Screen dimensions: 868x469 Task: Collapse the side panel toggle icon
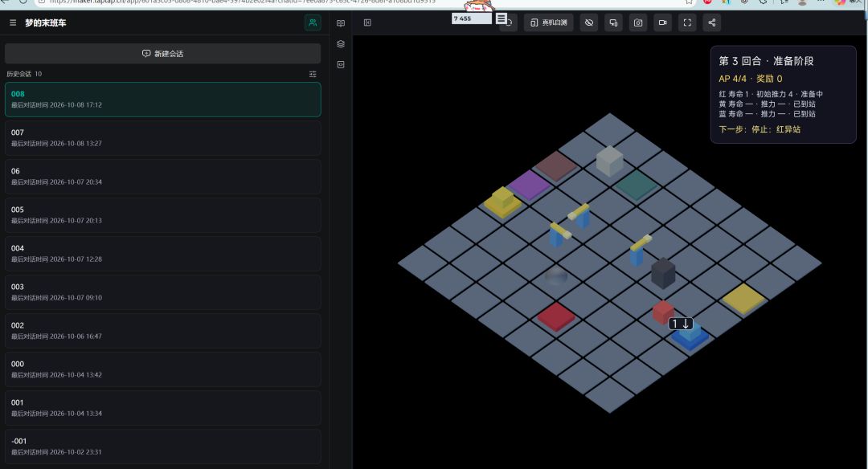click(x=367, y=22)
